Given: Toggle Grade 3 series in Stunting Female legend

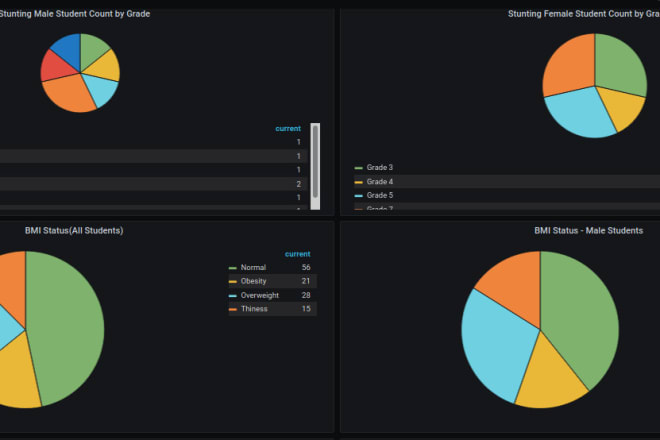Looking at the screenshot, I should 380,168.
